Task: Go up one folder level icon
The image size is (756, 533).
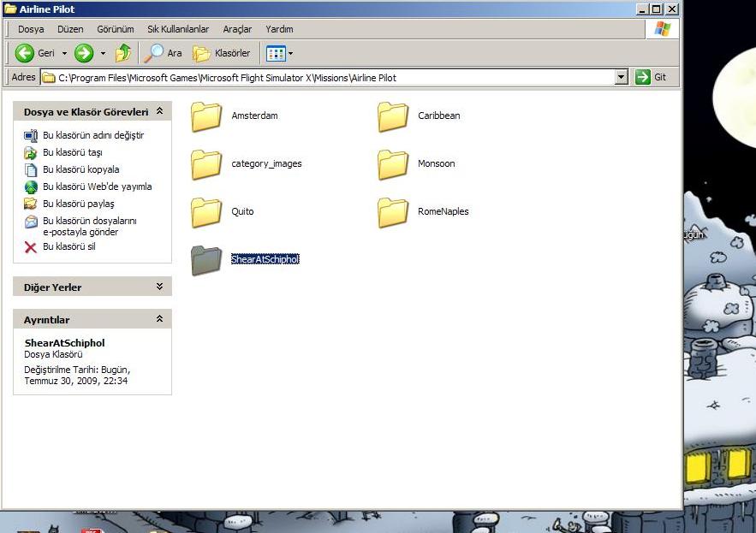Action: pos(123,53)
